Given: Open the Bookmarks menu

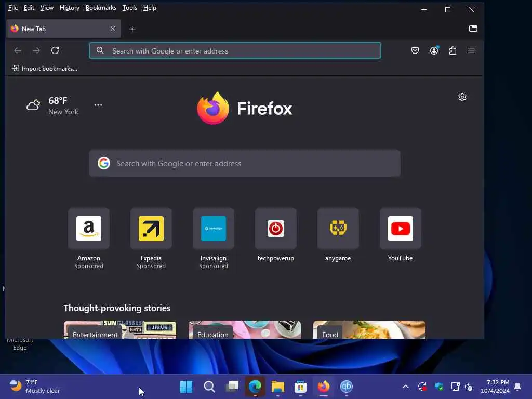Looking at the screenshot, I should [x=101, y=8].
